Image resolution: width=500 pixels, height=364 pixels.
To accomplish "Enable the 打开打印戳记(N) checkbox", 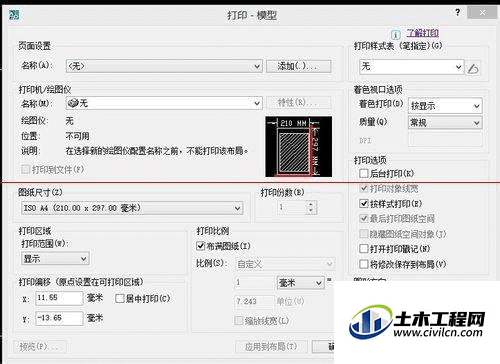I will 364,249.
